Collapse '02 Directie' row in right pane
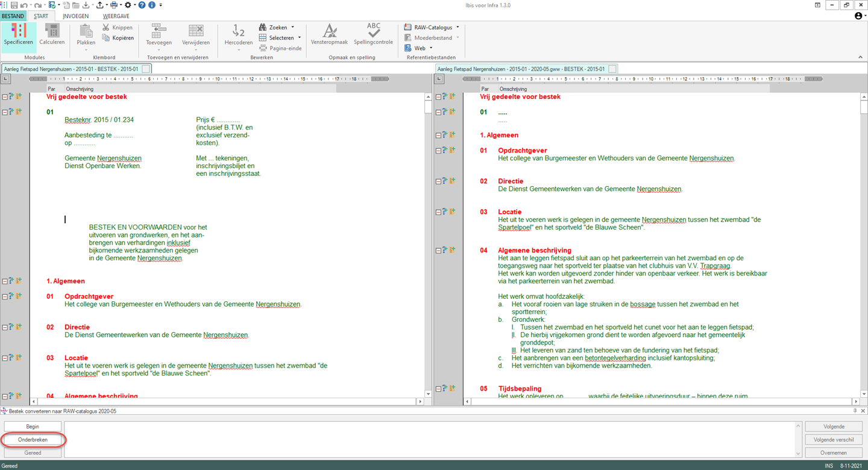 pos(438,181)
